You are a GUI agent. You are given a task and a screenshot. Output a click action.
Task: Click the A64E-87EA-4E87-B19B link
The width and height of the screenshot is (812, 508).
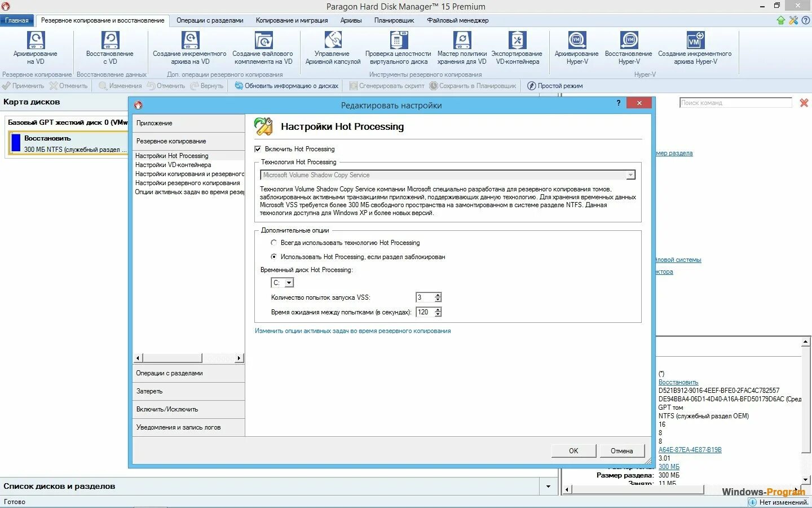point(690,450)
